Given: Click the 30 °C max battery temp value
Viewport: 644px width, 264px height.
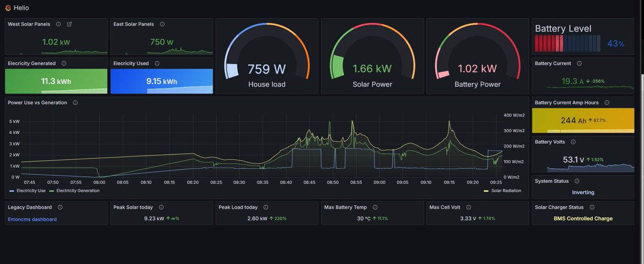Looking at the screenshot, I should pos(364,219).
